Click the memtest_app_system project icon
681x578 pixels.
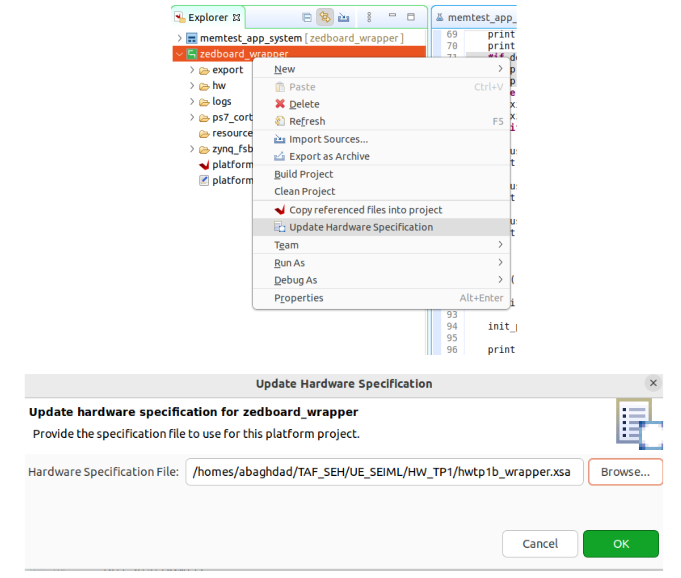(192, 38)
